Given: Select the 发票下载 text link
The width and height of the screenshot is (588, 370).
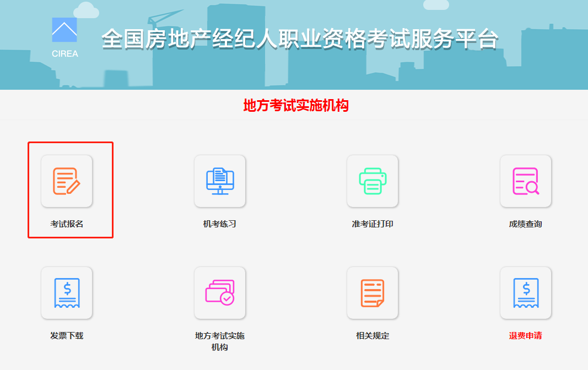Looking at the screenshot, I should 67,335.
